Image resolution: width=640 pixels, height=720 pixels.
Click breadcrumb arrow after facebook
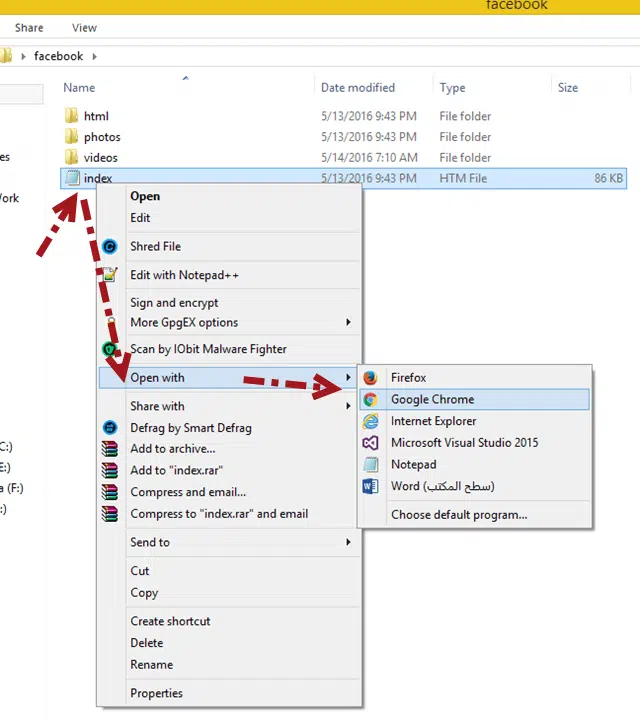point(94,56)
